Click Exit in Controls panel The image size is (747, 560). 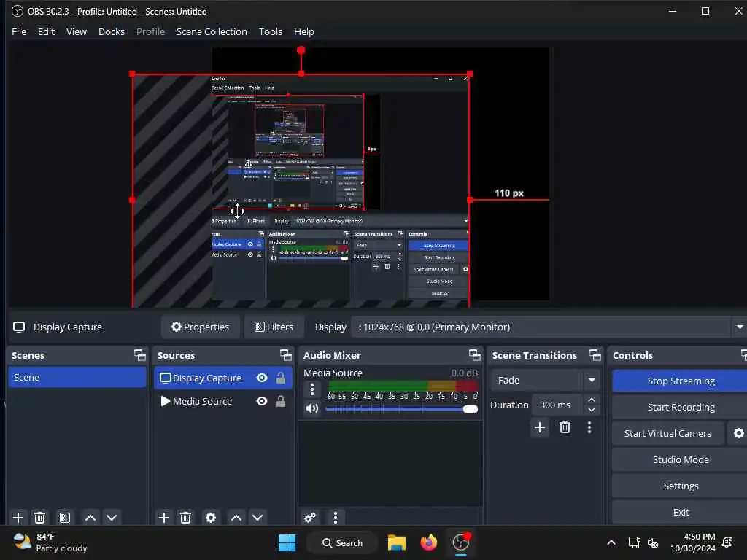pyautogui.click(x=681, y=512)
